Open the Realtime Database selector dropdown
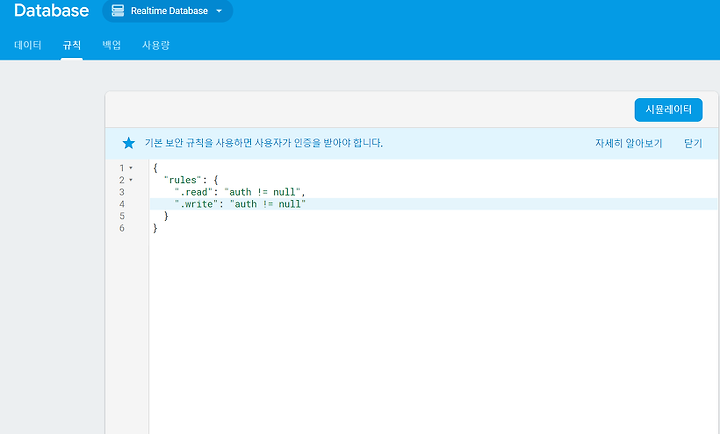Viewport: 720px width, 434px height. pyautogui.click(x=167, y=11)
